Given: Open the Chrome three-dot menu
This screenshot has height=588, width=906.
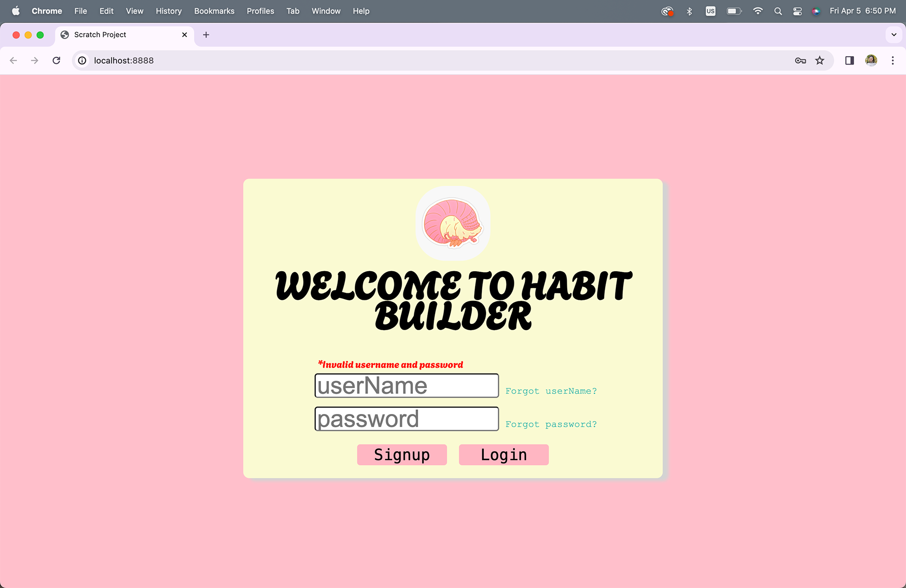Looking at the screenshot, I should tap(892, 60).
